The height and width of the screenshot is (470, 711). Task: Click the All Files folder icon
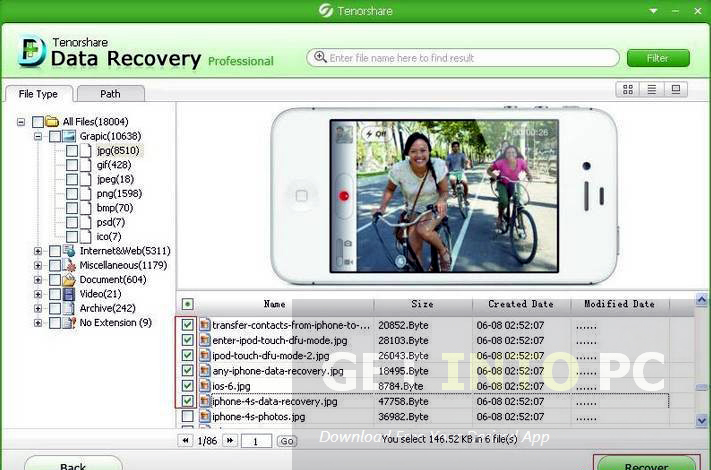[52, 121]
